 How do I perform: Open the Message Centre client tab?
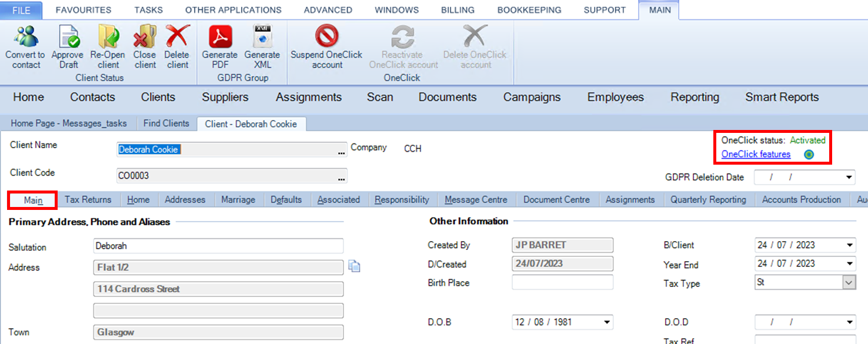(x=476, y=200)
